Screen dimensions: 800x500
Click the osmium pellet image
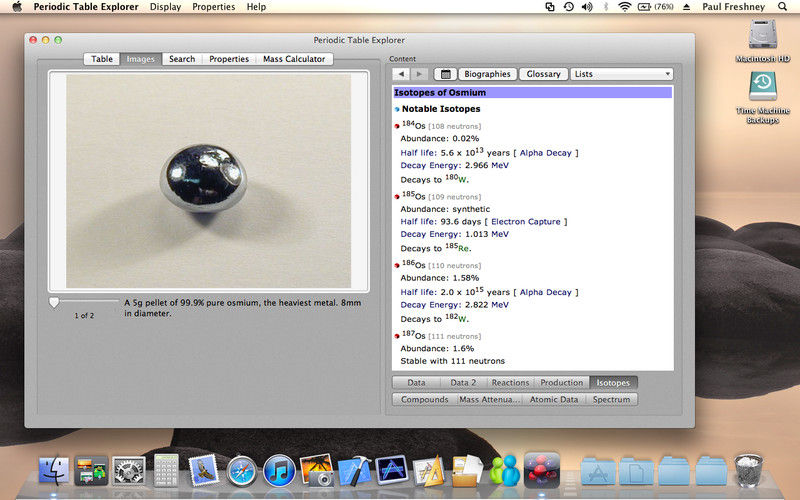(x=208, y=181)
